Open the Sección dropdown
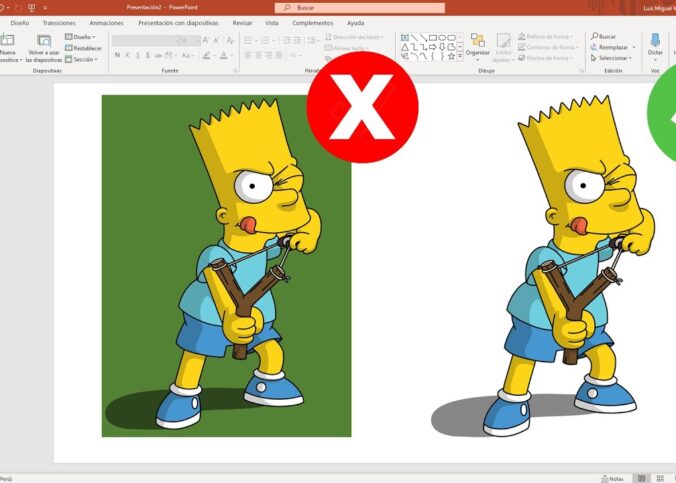 (82, 59)
